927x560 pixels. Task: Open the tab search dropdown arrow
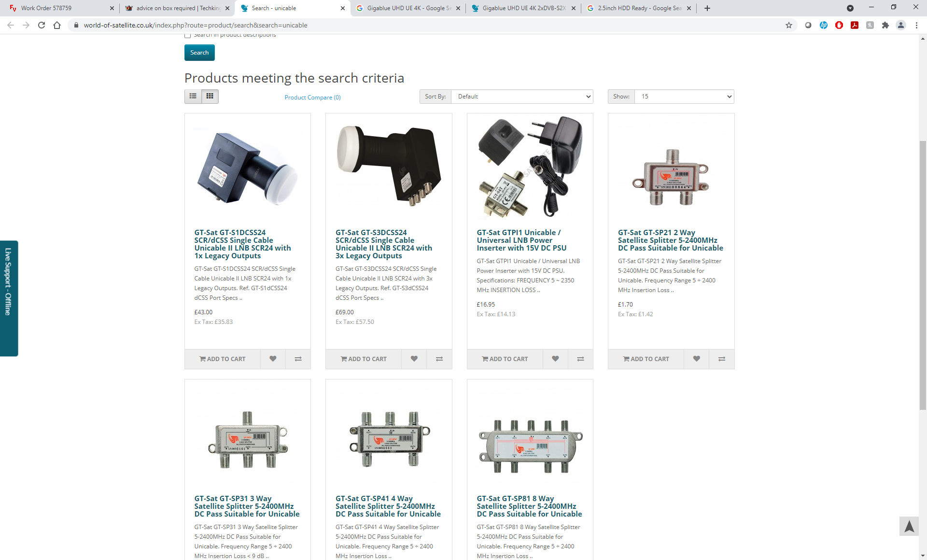(x=850, y=8)
